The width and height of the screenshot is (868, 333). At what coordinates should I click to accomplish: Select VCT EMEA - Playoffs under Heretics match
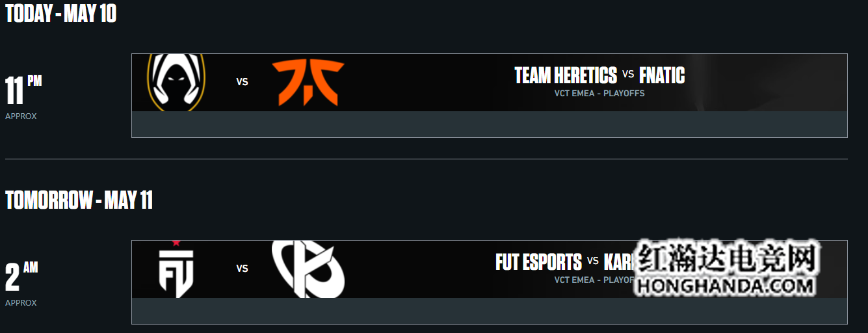click(599, 93)
